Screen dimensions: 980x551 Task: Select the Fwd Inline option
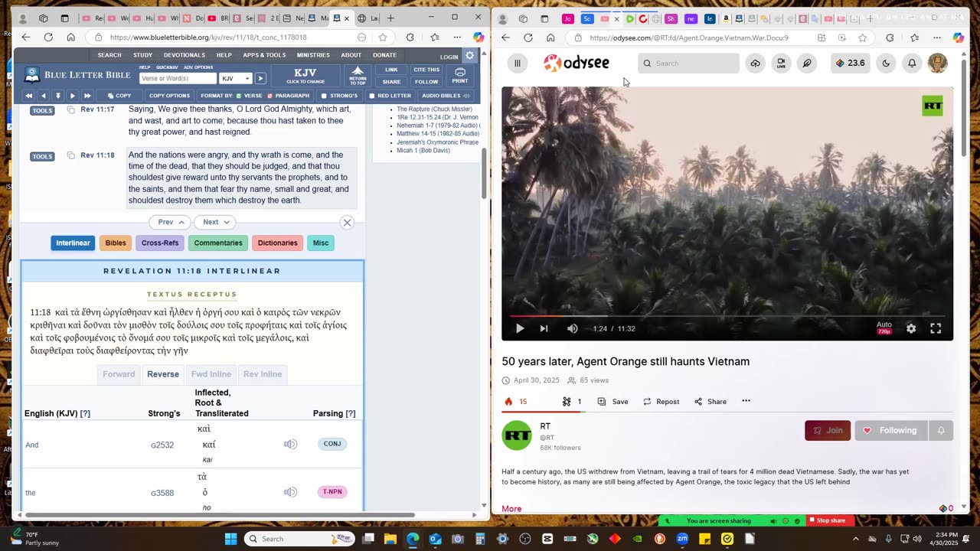point(211,374)
